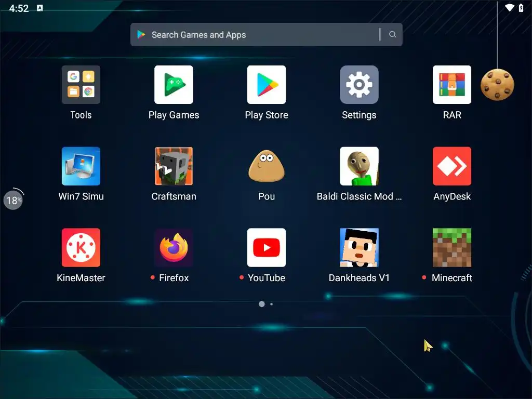Click the hanging cookie icon

[x=497, y=85]
